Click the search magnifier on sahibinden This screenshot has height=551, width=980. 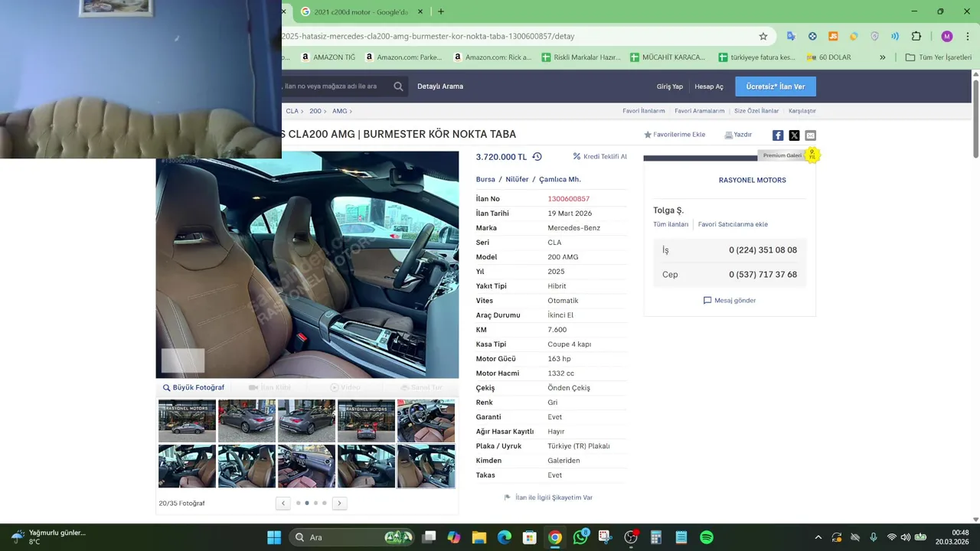[398, 86]
